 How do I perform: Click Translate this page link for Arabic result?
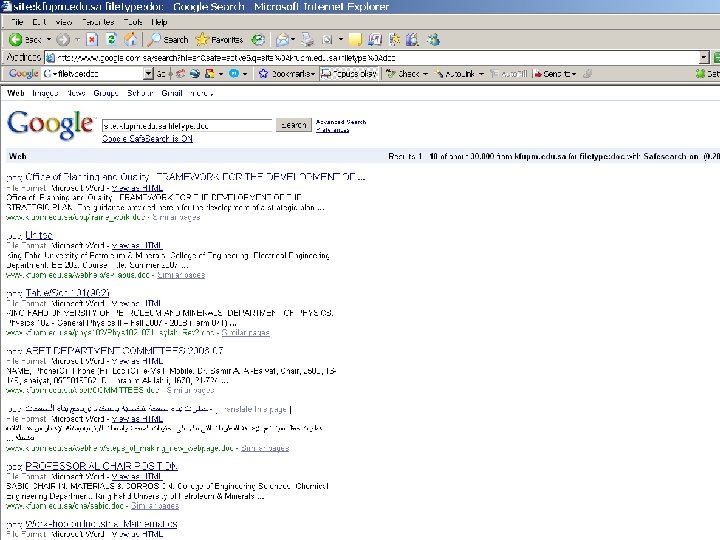coord(255,409)
